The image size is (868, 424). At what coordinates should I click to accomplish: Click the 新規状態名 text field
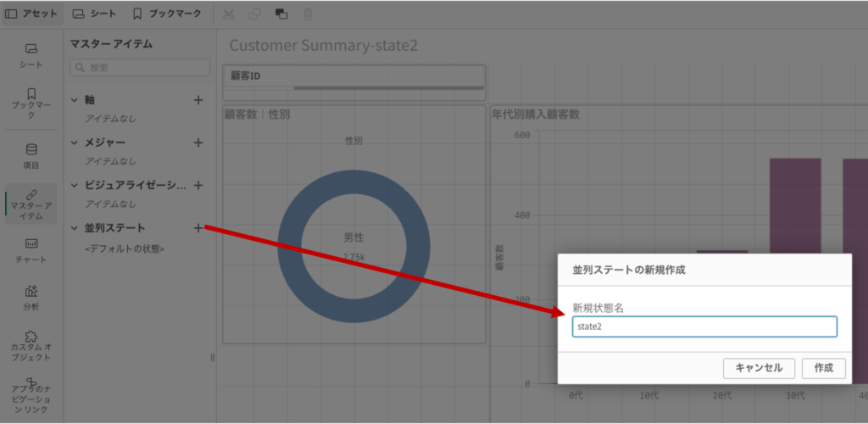click(x=704, y=326)
